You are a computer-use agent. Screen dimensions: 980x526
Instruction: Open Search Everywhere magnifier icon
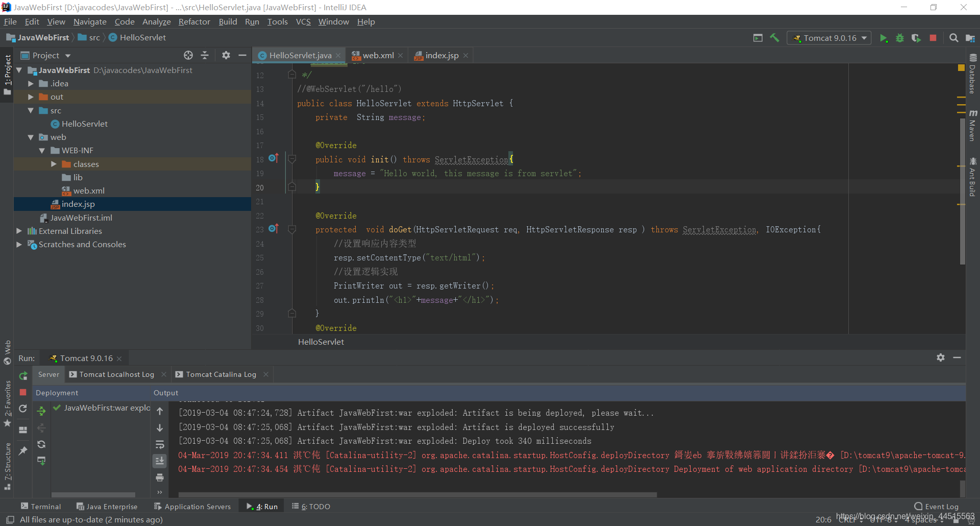tap(953, 38)
